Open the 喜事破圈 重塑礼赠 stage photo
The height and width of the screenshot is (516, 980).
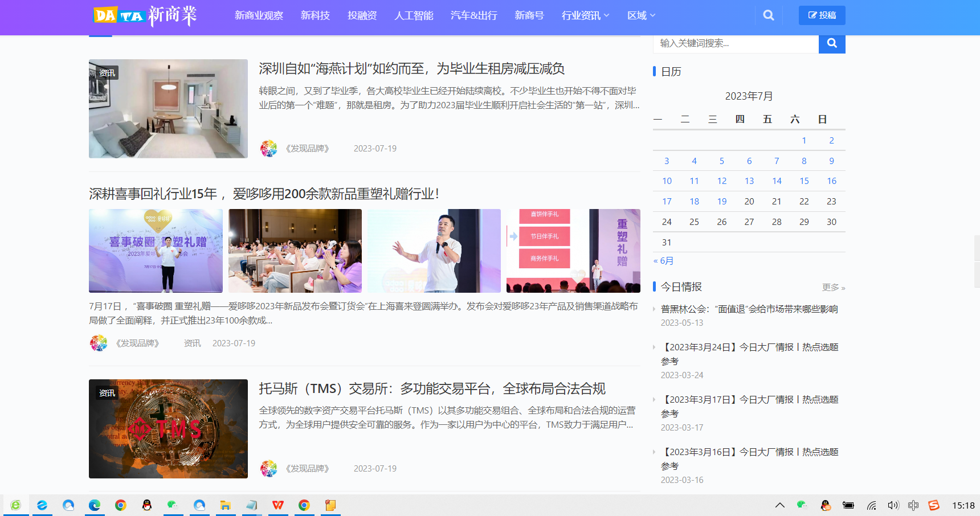pyautogui.click(x=156, y=251)
